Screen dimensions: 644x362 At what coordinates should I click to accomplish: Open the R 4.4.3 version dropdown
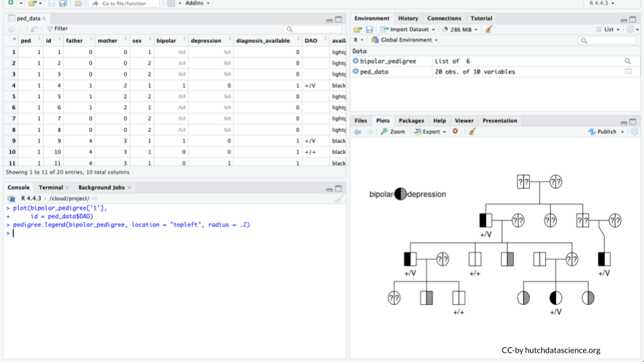(x=602, y=3)
